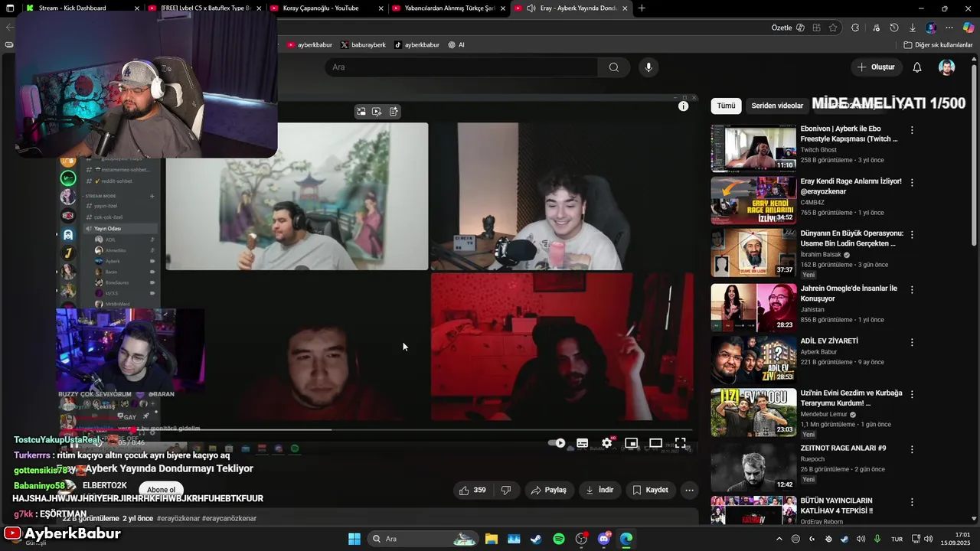Seek video progress bar
Viewport: 980px width, 551px height.
pos(376,429)
